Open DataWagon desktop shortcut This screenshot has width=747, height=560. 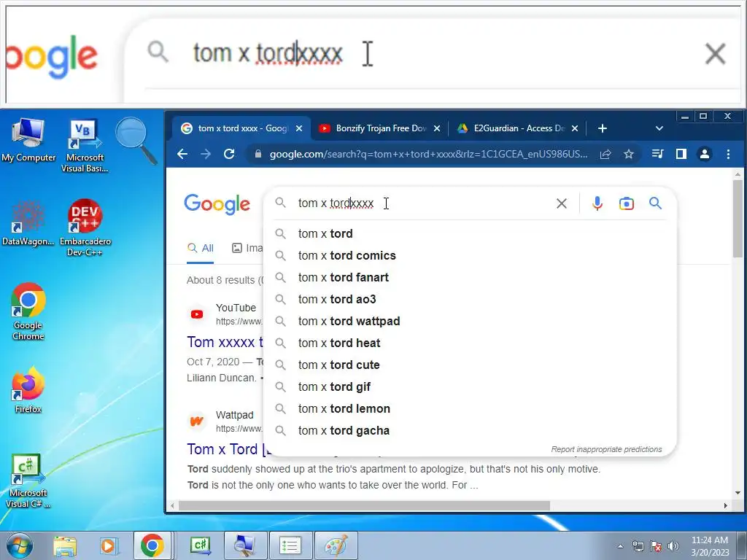28,223
